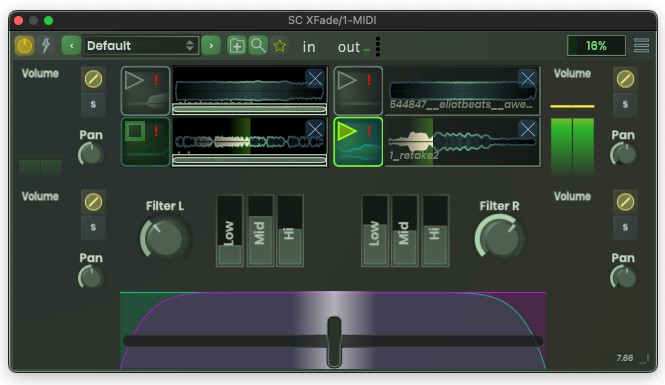Click the lightning bolt icon
This screenshot has height=385, width=665.
(46, 45)
